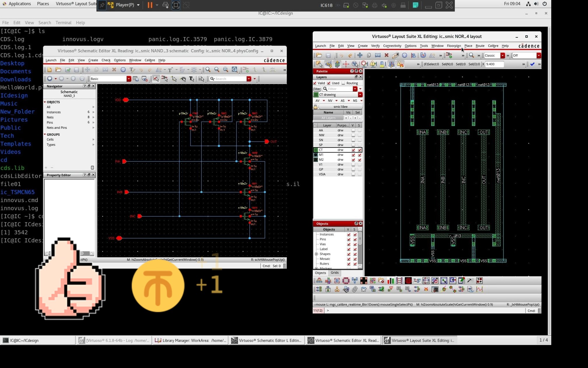
Task: Click the lock icon beside smic18ee
Action: tap(316, 107)
